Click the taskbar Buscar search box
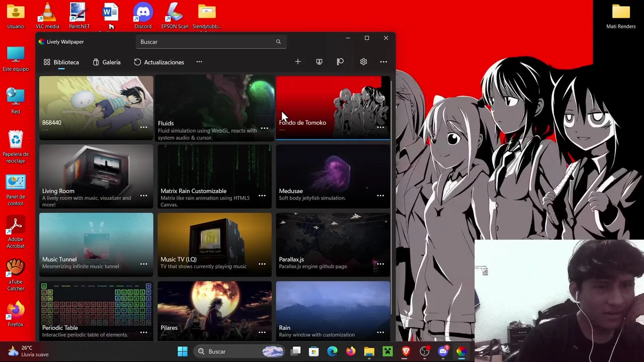The image size is (644, 362). pos(240,351)
